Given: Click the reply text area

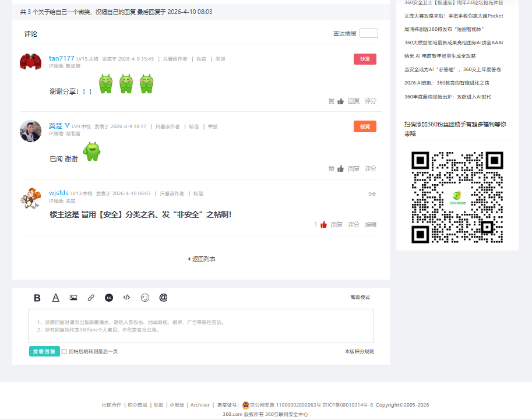Looking at the screenshot, I should (x=201, y=326).
